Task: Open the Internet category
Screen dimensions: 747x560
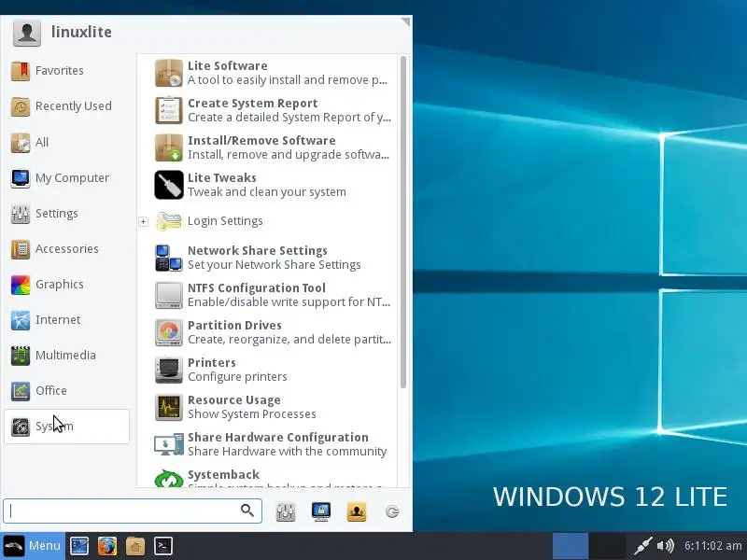Action: (66, 320)
